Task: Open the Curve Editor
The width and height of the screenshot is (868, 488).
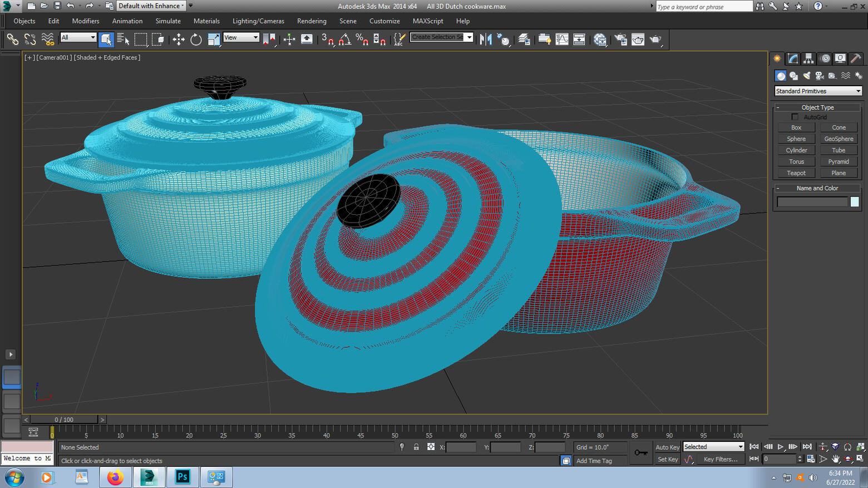Action: (x=562, y=40)
